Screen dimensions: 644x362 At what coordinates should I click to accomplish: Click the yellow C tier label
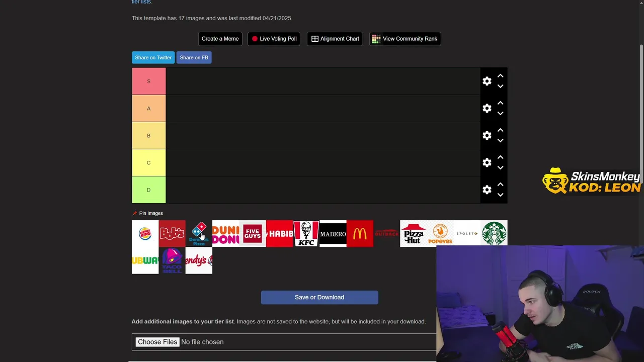pos(148,163)
